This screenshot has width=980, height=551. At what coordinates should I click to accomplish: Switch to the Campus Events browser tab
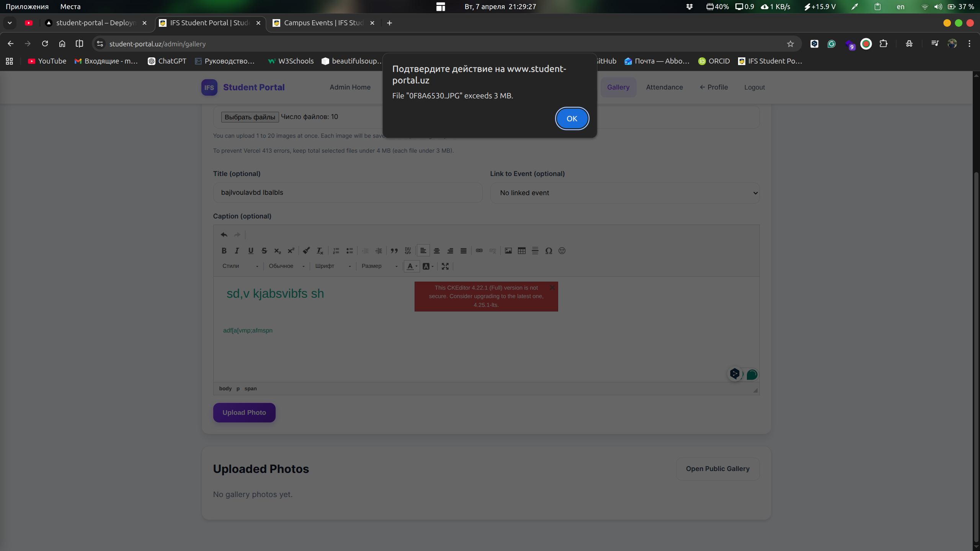(323, 23)
